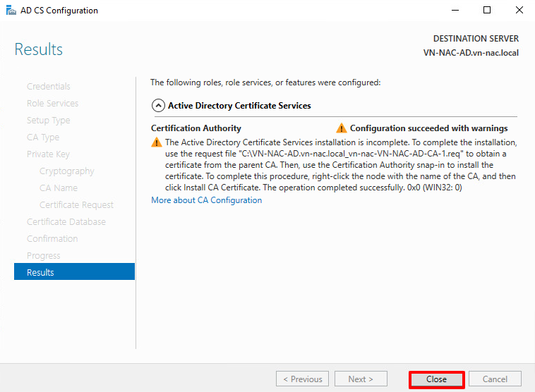Screen dimensions: 535x392
Task: Select the Private Key step
Action: [48, 154]
